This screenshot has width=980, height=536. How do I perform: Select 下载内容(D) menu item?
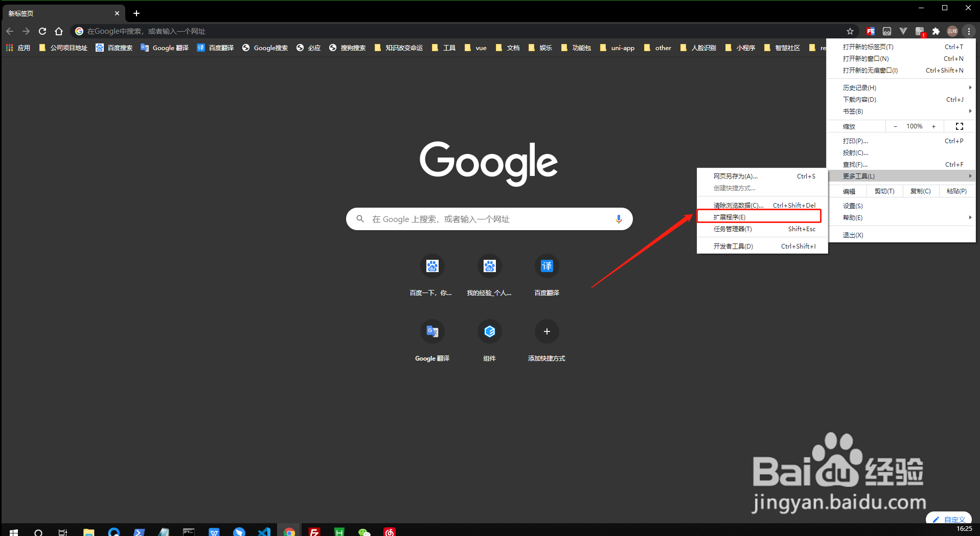point(901,99)
